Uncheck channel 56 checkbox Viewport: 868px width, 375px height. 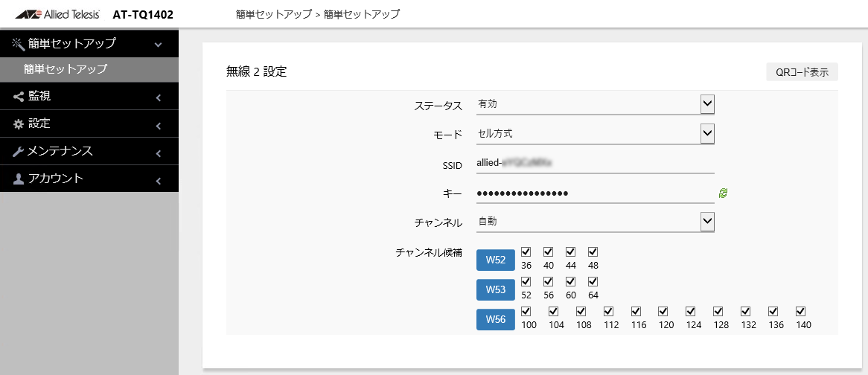pyautogui.click(x=548, y=281)
